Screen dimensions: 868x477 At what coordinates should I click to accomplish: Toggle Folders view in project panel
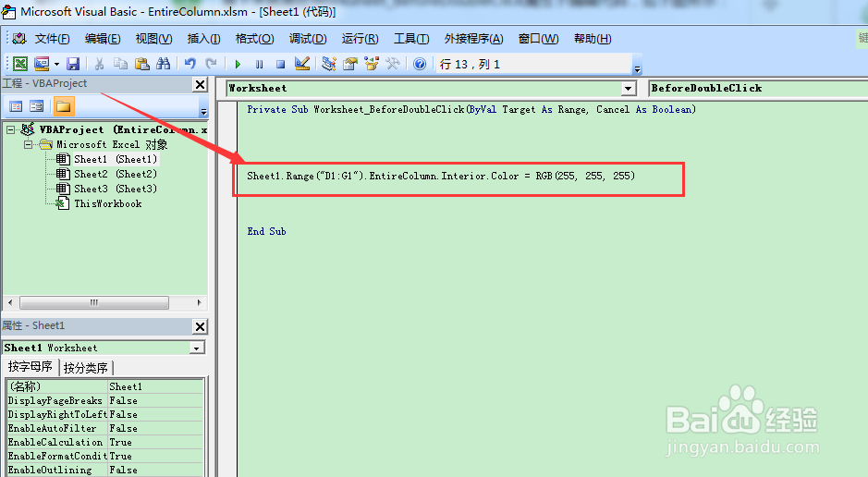click(x=63, y=106)
